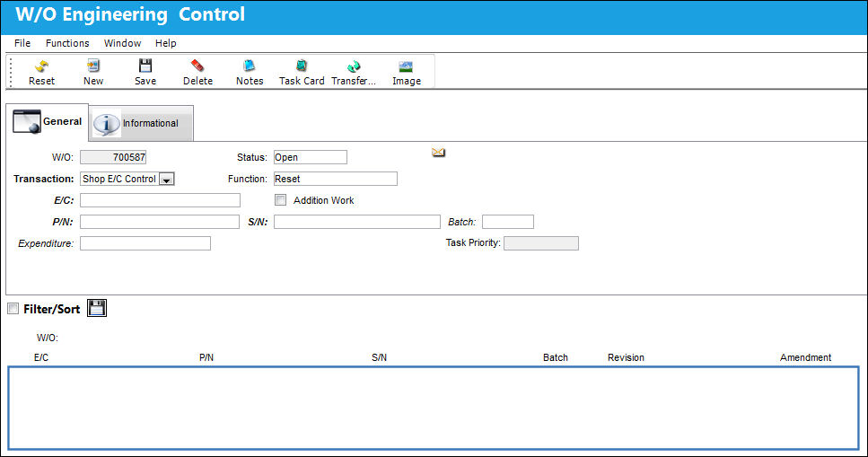The height and width of the screenshot is (457, 868).
Task: Focus the E/C input field
Action: pos(160,200)
